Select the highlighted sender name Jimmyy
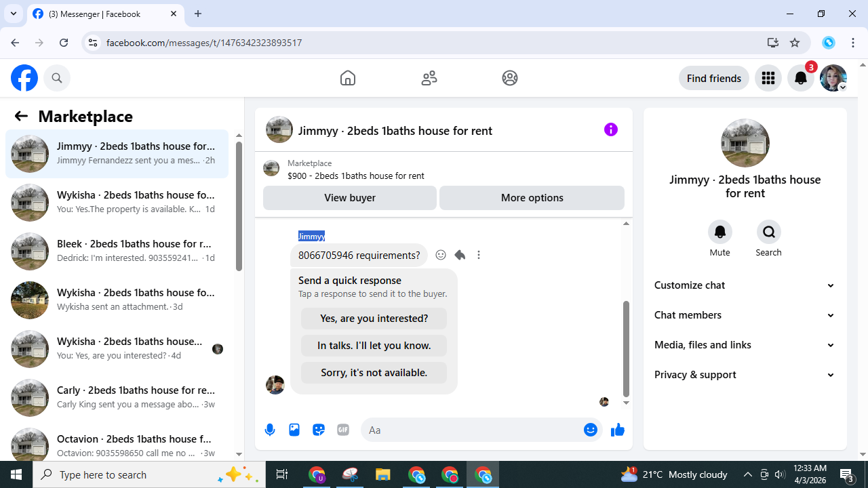 (311, 236)
